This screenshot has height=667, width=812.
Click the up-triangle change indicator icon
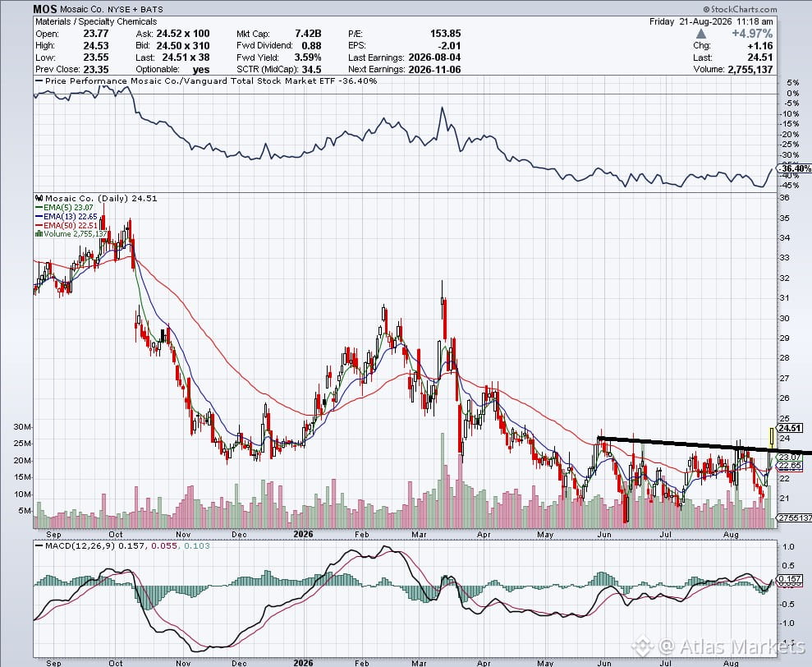click(x=700, y=34)
